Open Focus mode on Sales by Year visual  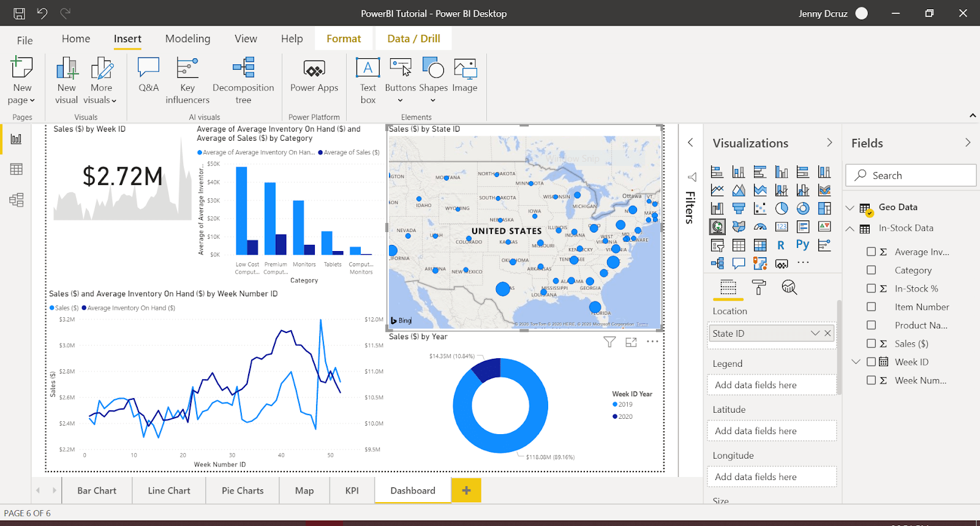click(631, 342)
